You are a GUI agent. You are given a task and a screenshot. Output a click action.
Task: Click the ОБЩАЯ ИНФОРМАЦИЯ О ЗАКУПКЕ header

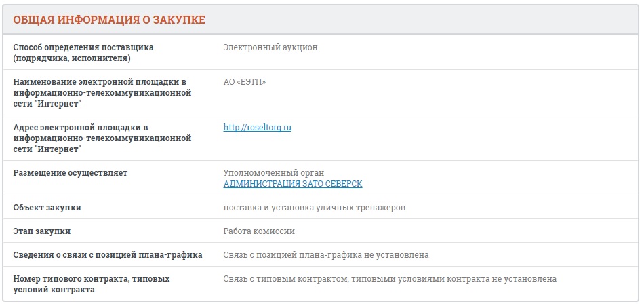pos(109,20)
